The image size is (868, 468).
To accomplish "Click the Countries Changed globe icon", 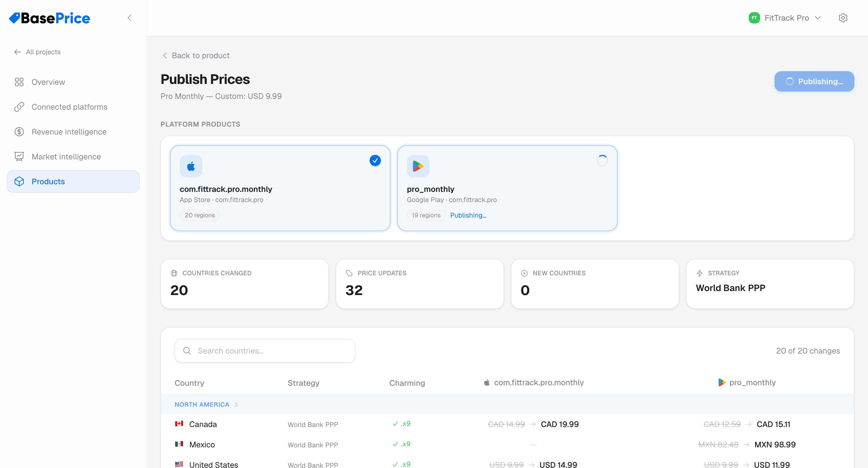I will 174,273.
